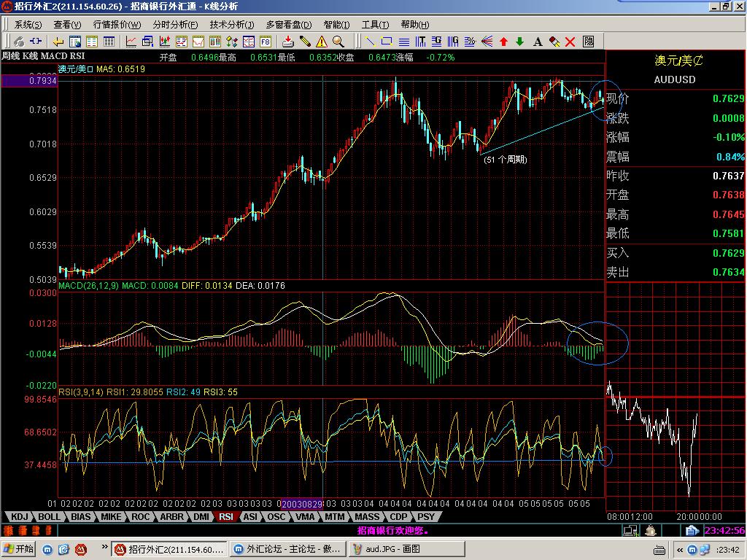
Task: Switch to the ARBR indicator tab
Action: coord(171,517)
